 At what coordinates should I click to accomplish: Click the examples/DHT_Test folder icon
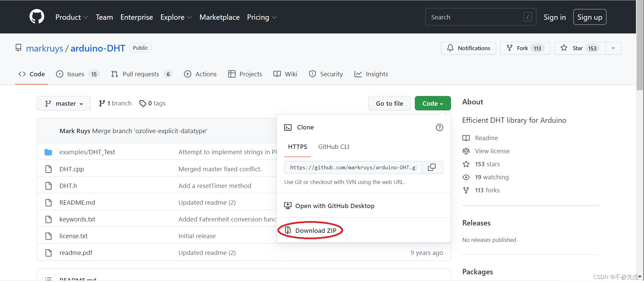click(x=48, y=152)
